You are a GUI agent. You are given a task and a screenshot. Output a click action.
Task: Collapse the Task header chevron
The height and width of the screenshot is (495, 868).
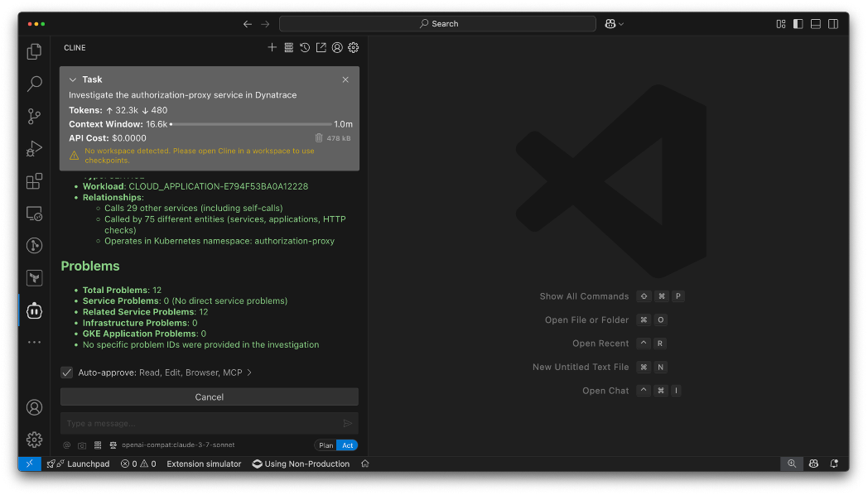click(x=73, y=79)
